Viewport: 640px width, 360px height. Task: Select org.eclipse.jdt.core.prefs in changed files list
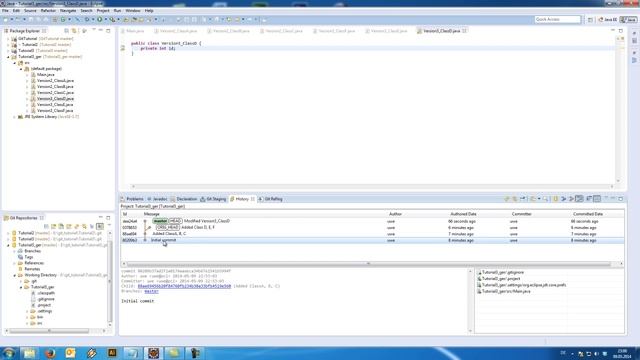point(522,285)
